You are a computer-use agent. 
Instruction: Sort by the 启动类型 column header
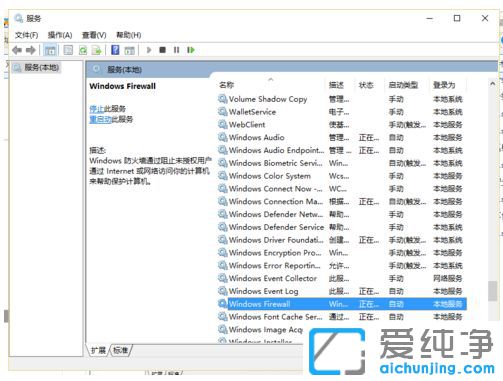403,85
